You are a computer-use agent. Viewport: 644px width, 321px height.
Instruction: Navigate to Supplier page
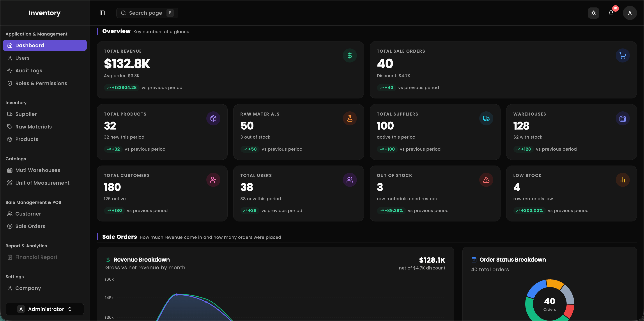point(45,114)
